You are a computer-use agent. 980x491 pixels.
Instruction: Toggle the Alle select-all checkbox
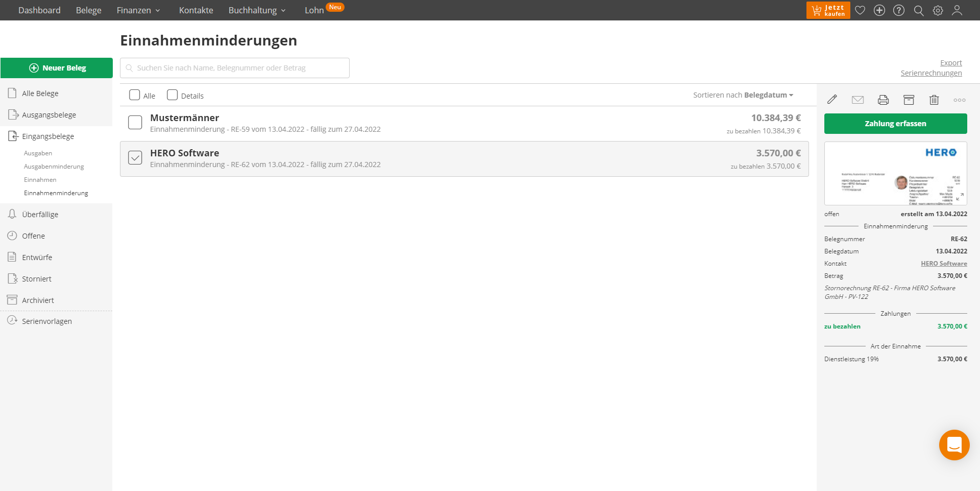click(135, 95)
